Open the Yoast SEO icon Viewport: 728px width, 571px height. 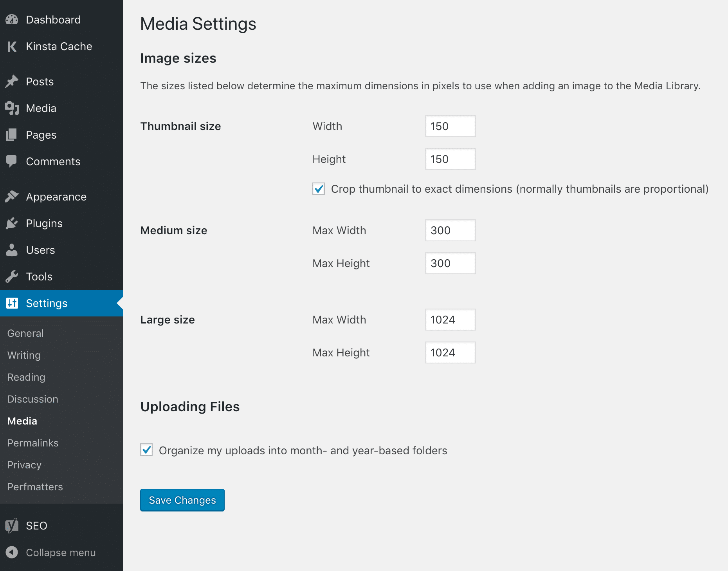tap(12, 526)
